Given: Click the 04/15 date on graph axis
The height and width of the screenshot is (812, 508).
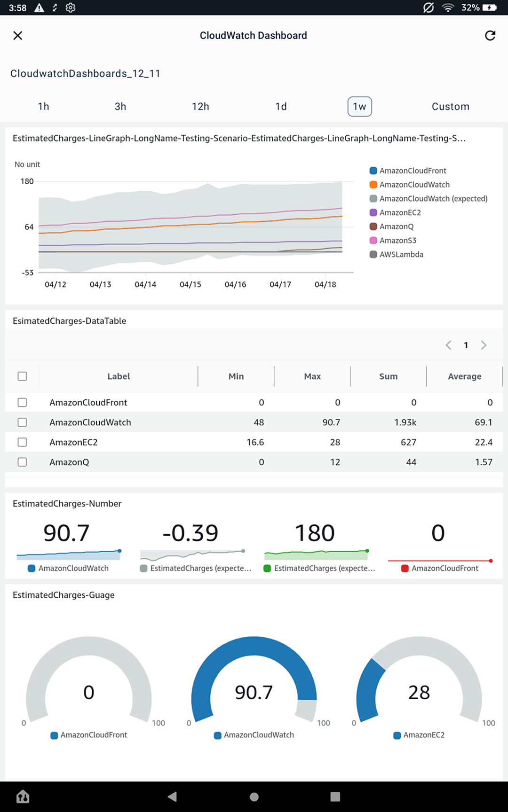Looking at the screenshot, I should (x=190, y=284).
